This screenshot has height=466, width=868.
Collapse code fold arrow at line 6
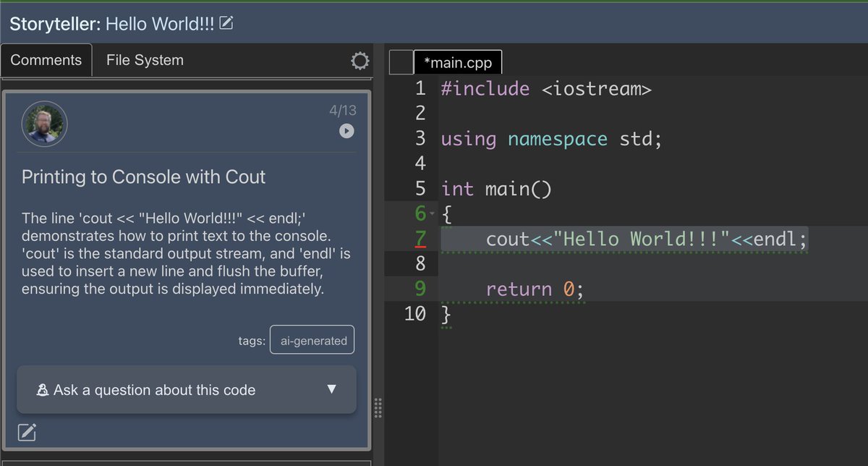(x=433, y=215)
